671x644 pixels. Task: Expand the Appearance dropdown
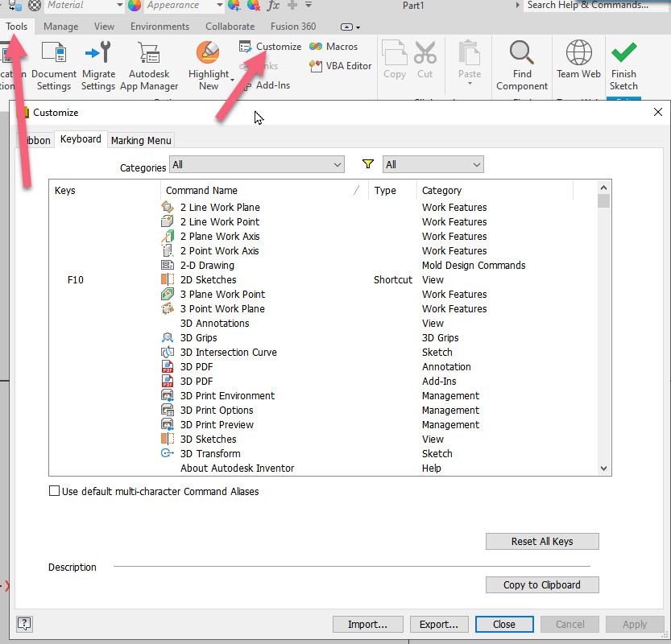tap(220, 5)
